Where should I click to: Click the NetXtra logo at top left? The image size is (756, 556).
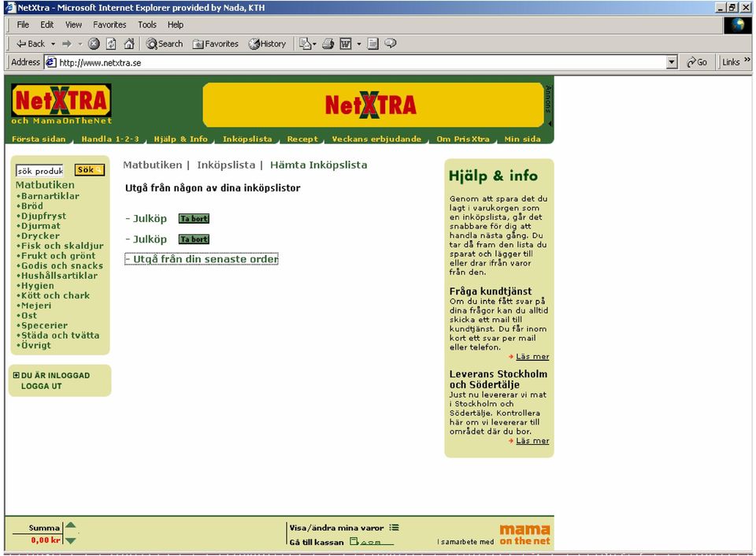(x=61, y=100)
